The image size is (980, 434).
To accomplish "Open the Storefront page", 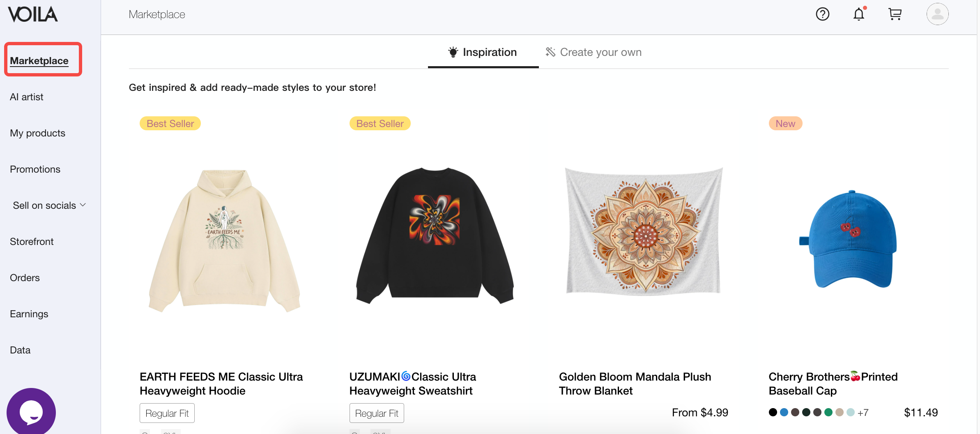I will (32, 242).
